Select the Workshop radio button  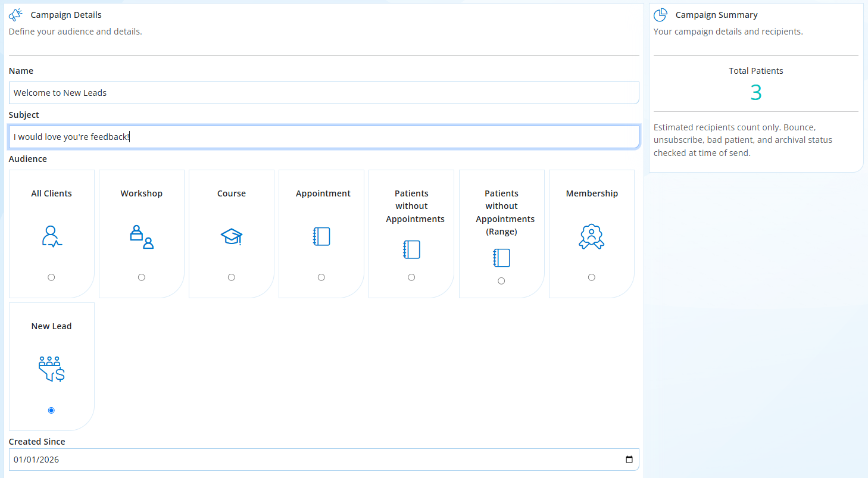(x=141, y=277)
